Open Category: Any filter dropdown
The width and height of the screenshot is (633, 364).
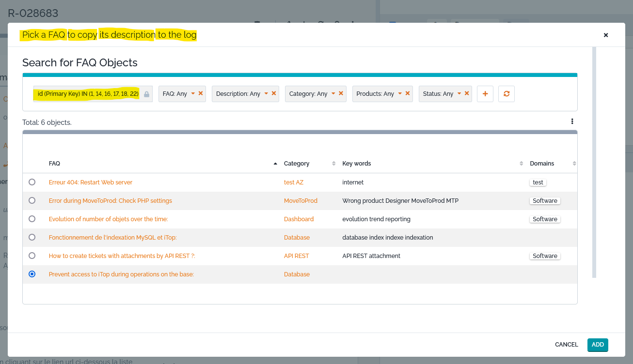(x=333, y=93)
